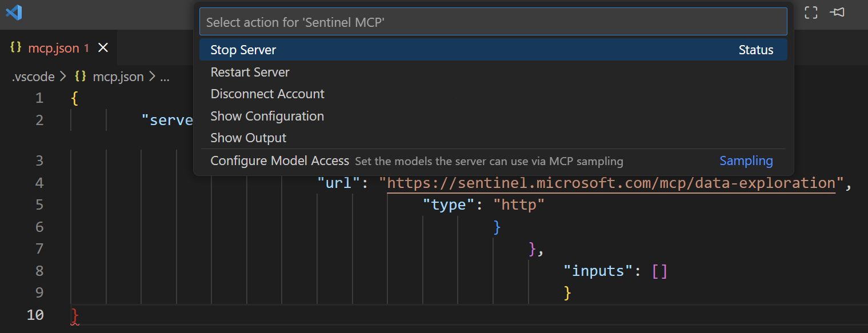Expand the .vscode breadcrumb folder
Image resolution: width=868 pixels, height=333 pixels.
coord(33,77)
